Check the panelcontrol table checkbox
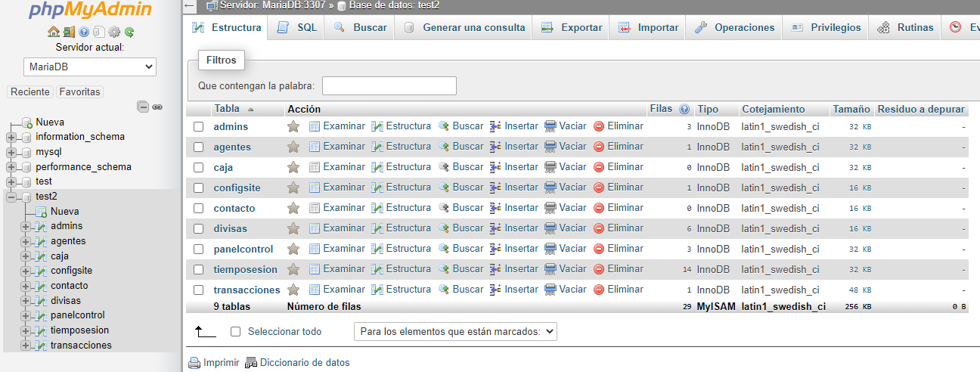This screenshot has width=980, height=372. pyautogui.click(x=199, y=250)
